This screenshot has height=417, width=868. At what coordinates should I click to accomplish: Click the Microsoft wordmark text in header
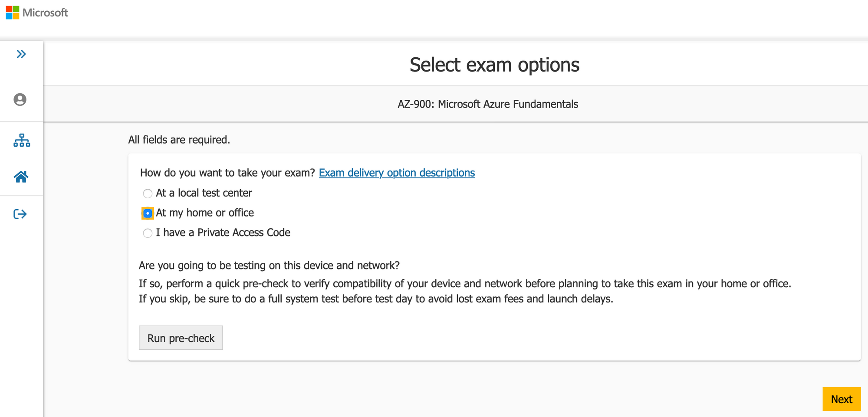45,13
